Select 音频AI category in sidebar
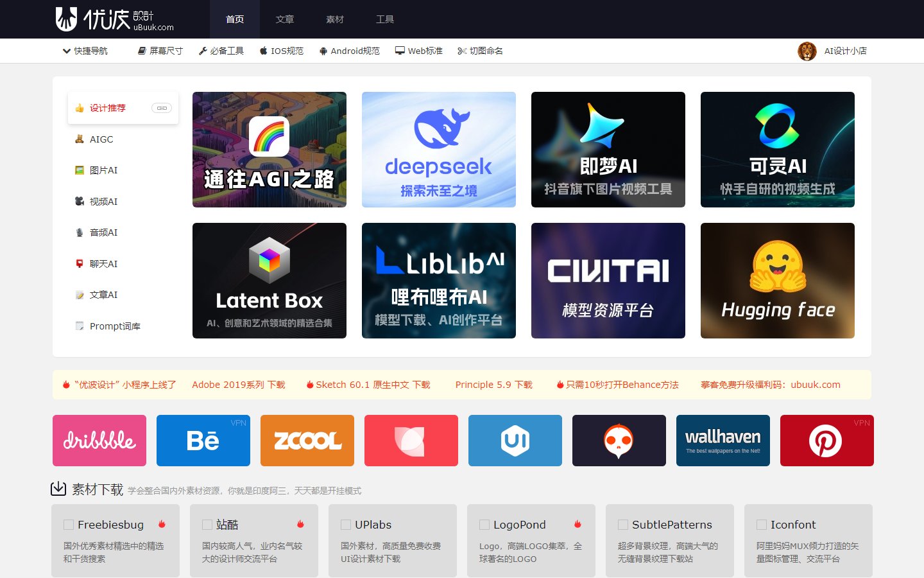Viewport: 924px width, 578px height. point(123,232)
